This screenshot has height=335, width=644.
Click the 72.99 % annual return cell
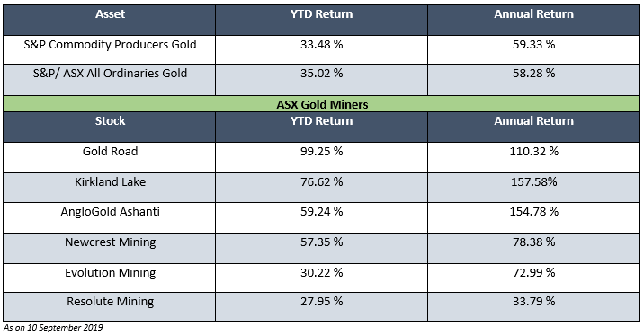click(x=533, y=278)
